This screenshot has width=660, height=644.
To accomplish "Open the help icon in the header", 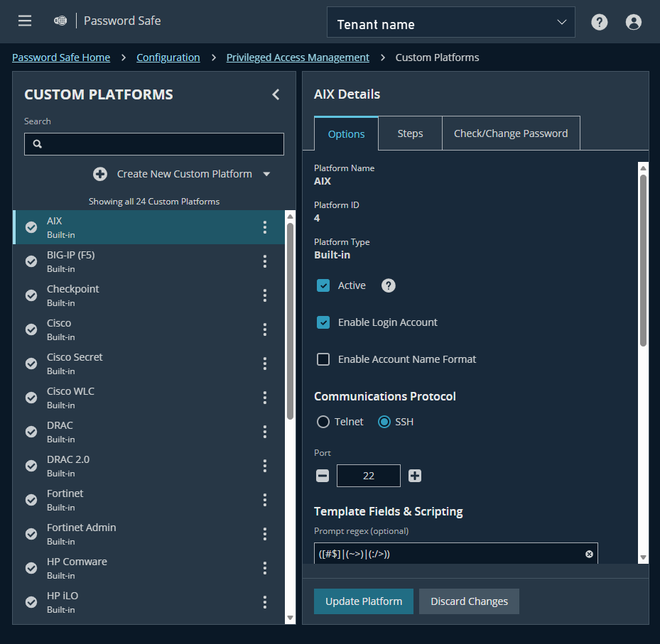I will [599, 22].
